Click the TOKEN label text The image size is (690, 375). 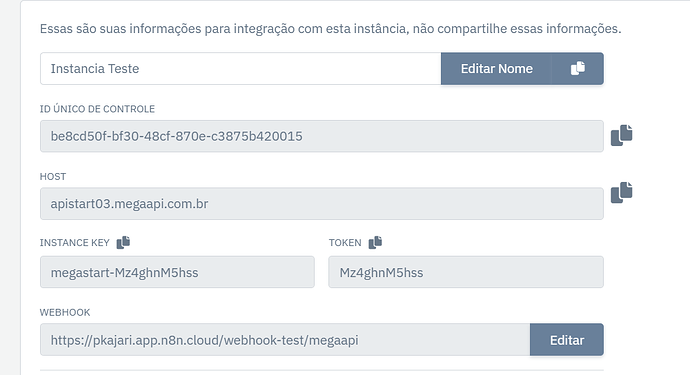click(x=345, y=243)
